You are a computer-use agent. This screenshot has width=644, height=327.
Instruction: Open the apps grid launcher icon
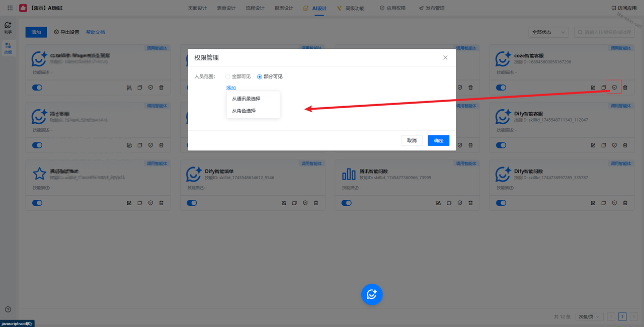coord(10,8)
